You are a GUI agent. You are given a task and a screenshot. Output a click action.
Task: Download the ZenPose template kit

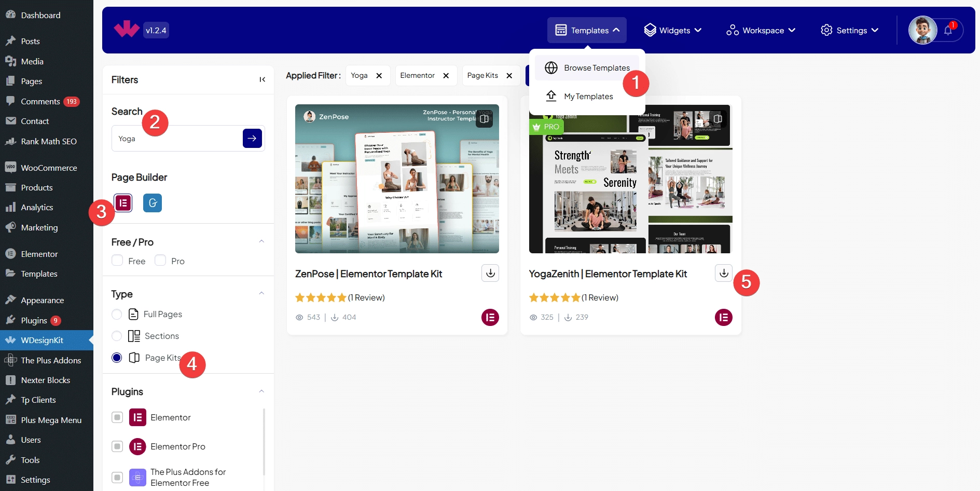pyautogui.click(x=490, y=273)
